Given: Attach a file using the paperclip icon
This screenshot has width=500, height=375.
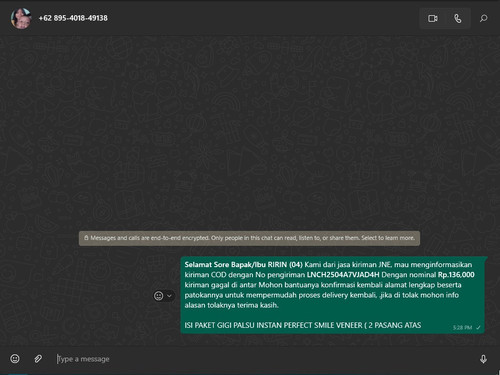Looking at the screenshot, I should click(38, 359).
